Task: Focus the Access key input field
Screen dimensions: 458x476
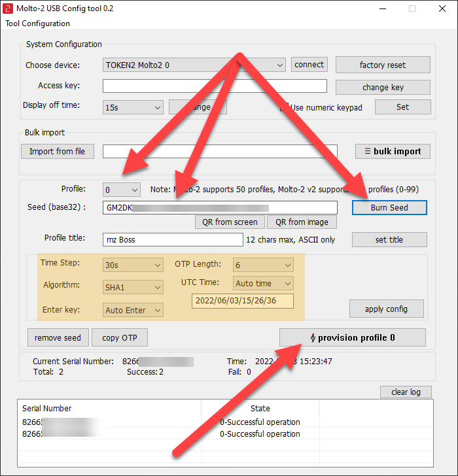Action: click(x=214, y=86)
